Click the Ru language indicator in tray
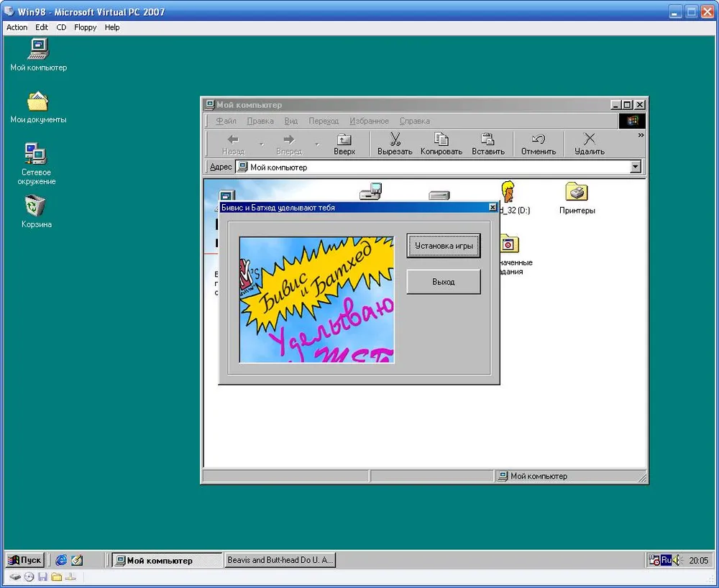 pyautogui.click(x=666, y=560)
